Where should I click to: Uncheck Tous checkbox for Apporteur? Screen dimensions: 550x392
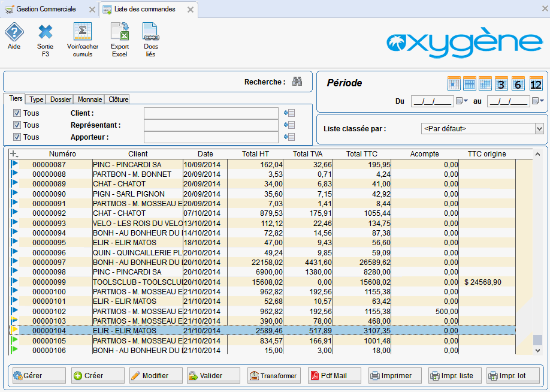(17, 137)
